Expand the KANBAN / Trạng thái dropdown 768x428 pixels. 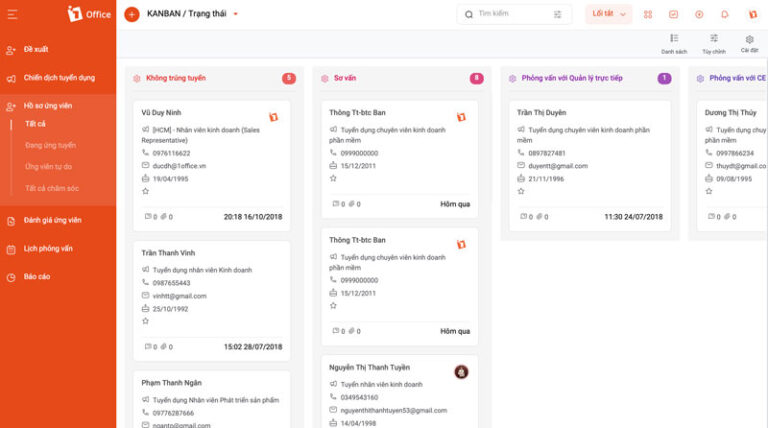pos(236,14)
